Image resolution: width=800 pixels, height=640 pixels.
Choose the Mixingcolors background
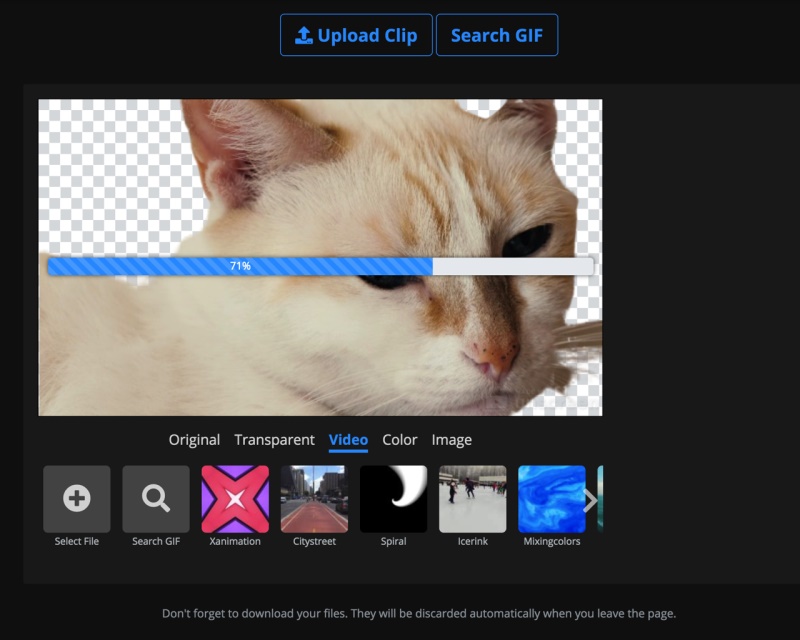[x=551, y=498]
